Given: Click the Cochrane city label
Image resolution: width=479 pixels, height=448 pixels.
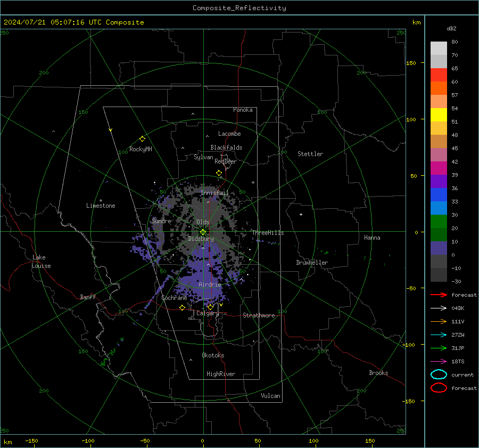Looking at the screenshot, I should (174, 298).
